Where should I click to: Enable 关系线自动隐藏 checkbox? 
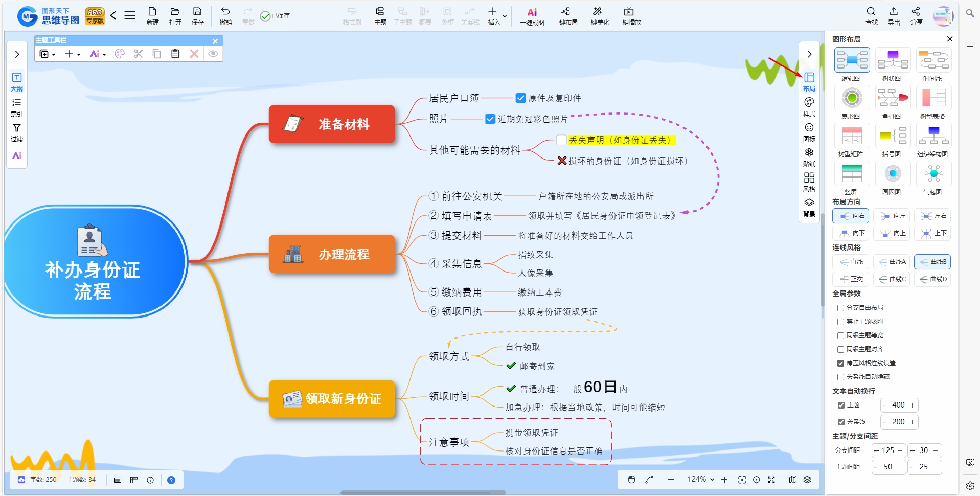click(840, 377)
